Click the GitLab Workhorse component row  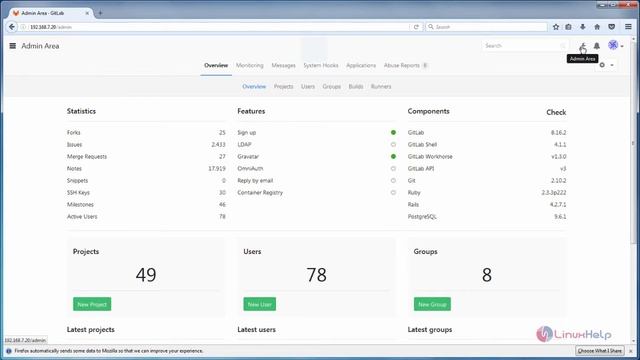pos(487,156)
